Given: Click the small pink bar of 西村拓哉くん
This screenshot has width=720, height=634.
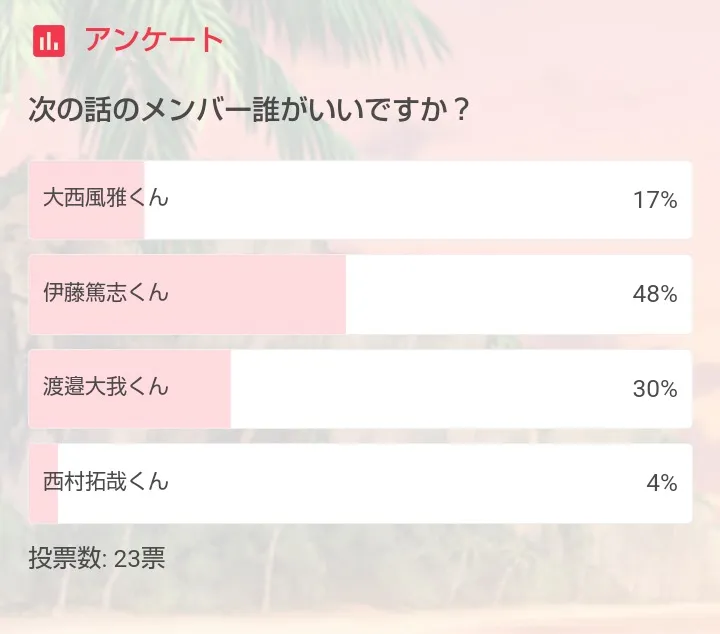Looking at the screenshot, I should point(43,483).
